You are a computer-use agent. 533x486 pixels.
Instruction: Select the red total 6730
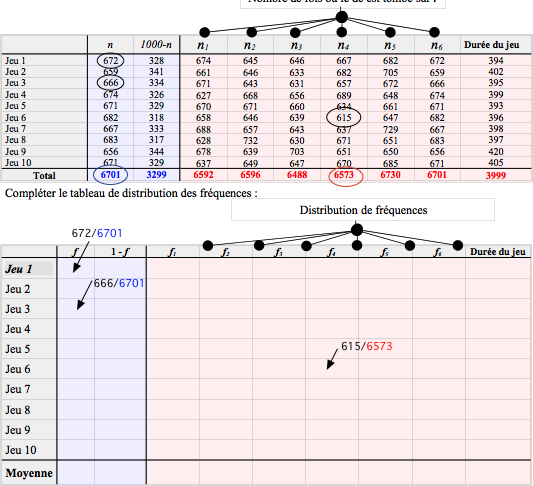click(x=390, y=175)
